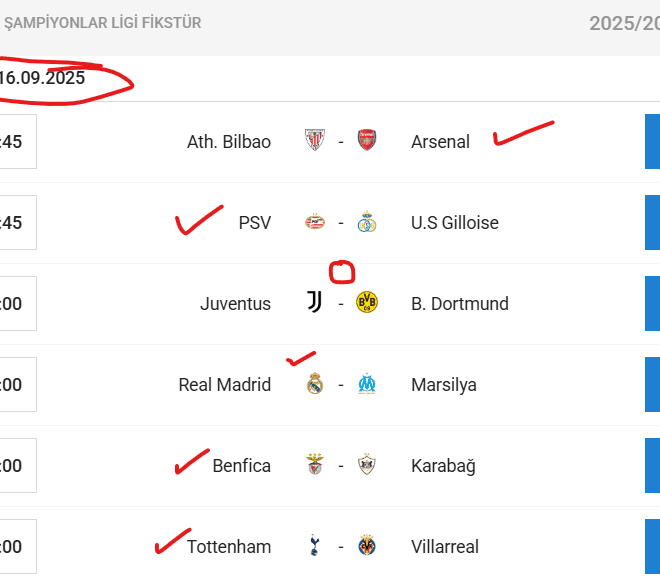
Task: Click the time box on PSV row
Action: click(x=17, y=222)
